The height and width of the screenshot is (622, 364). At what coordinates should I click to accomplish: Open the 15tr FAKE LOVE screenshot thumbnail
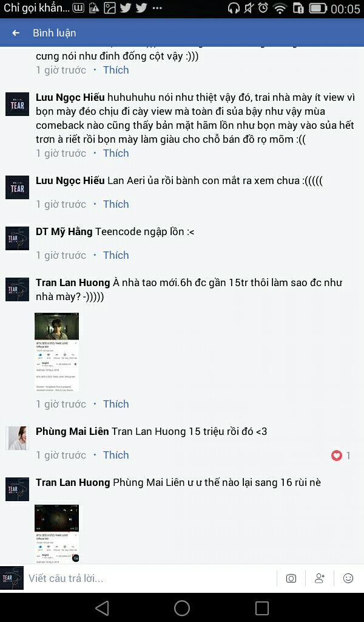click(x=56, y=352)
